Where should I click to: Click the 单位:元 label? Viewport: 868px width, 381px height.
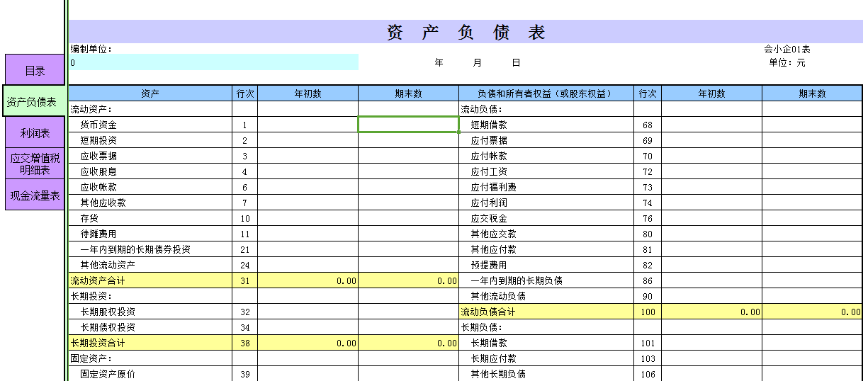(787, 62)
